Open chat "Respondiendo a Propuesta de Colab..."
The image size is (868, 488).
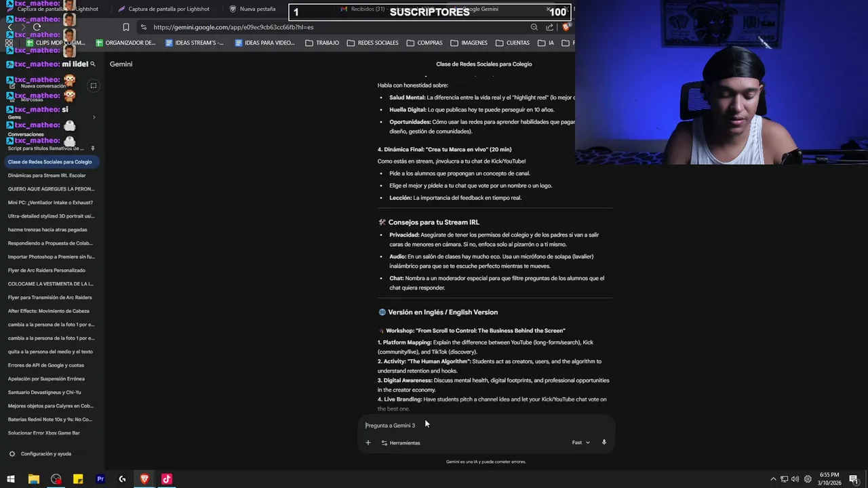pyautogui.click(x=50, y=243)
